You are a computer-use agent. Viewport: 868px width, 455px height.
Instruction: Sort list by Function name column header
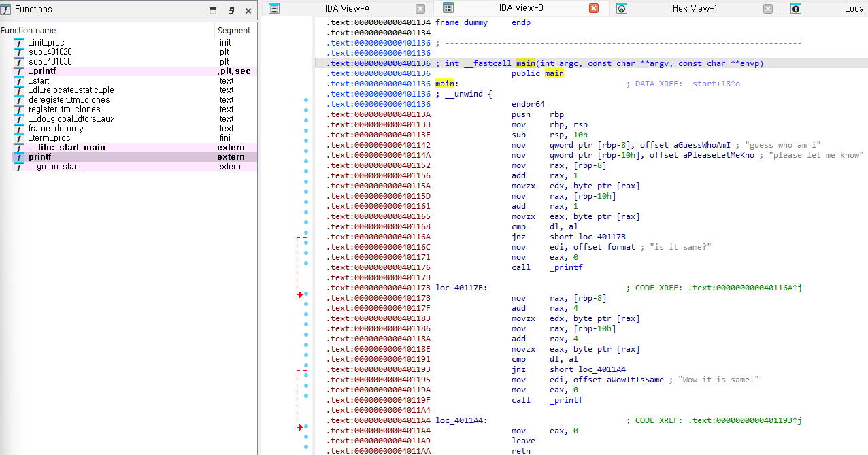[29, 31]
